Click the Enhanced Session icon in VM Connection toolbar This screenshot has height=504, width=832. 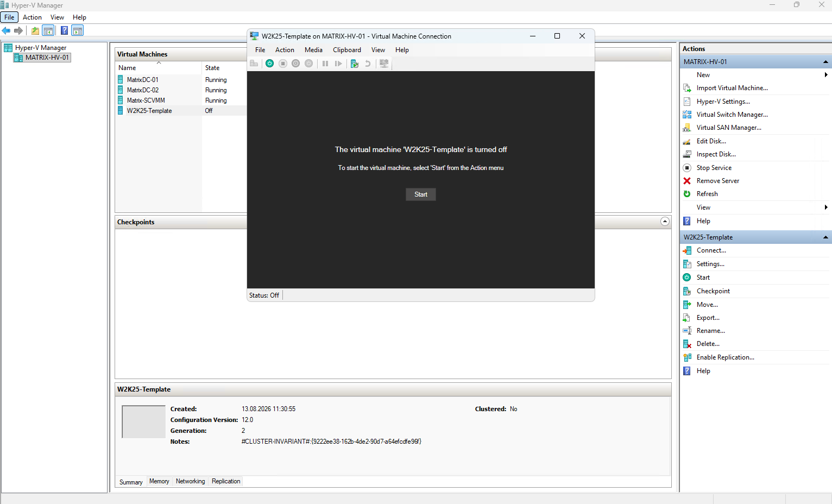384,64
